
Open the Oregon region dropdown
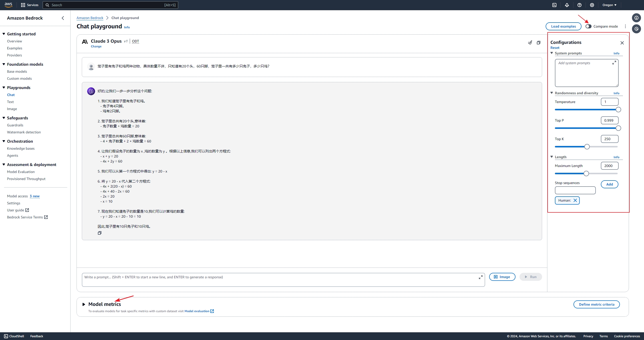(x=609, y=5)
